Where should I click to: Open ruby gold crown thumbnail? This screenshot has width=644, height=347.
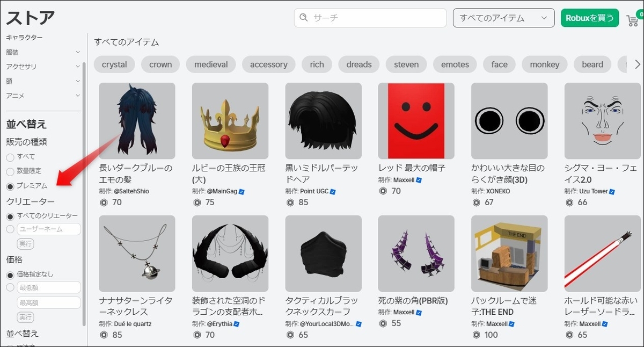pyautogui.click(x=230, y=121)
